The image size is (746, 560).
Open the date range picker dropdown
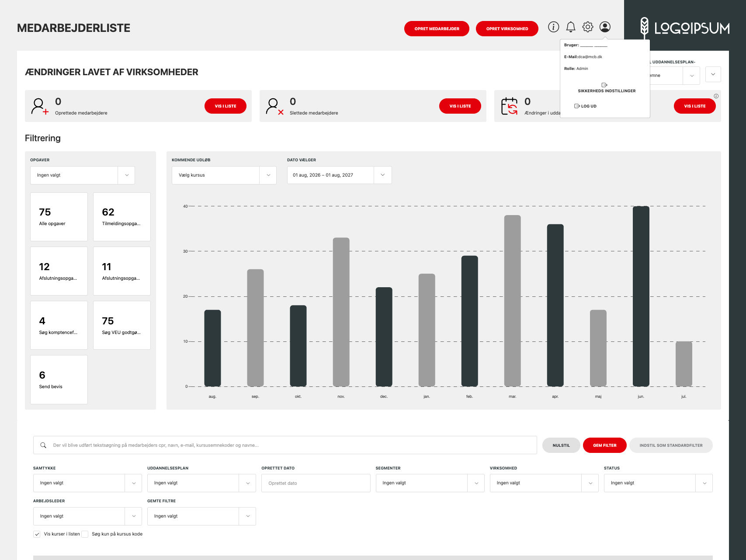pos(340,175)
